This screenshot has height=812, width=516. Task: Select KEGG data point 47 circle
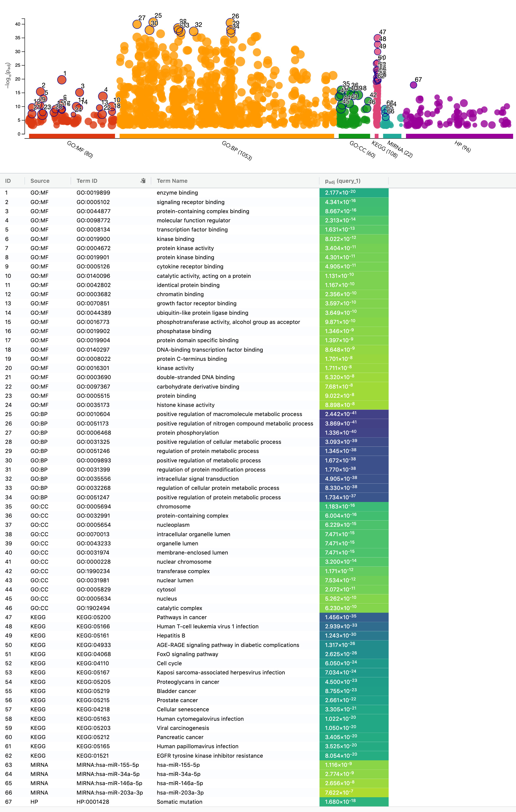click(377, 38)
